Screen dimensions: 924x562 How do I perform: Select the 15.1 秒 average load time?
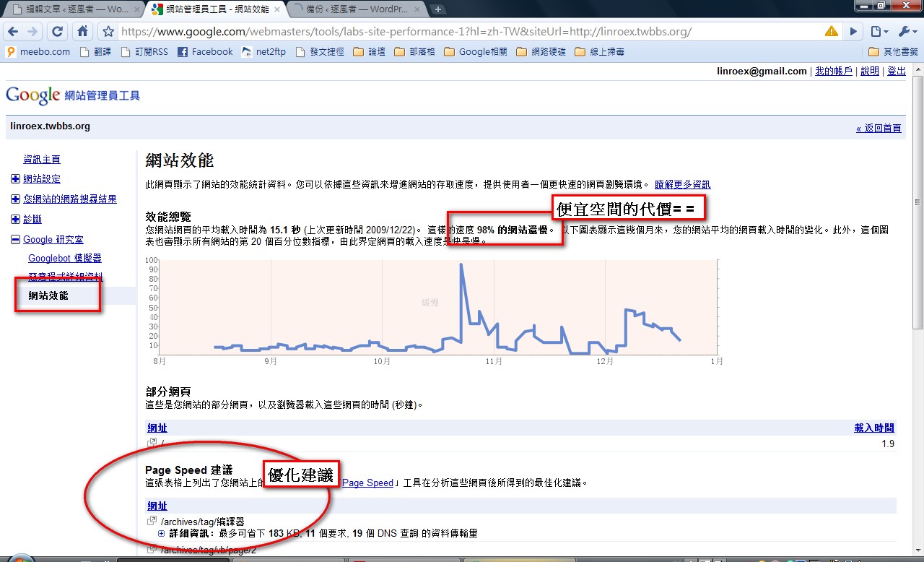(x=285, y=230)
